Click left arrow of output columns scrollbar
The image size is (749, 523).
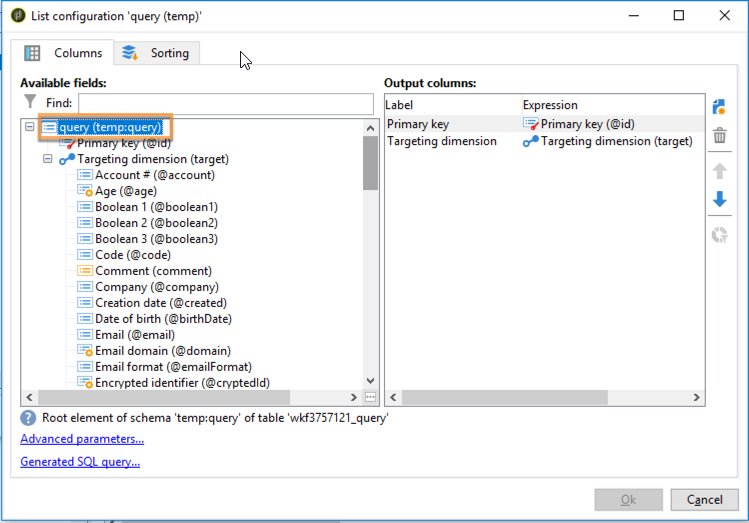(x=393, y=397)
